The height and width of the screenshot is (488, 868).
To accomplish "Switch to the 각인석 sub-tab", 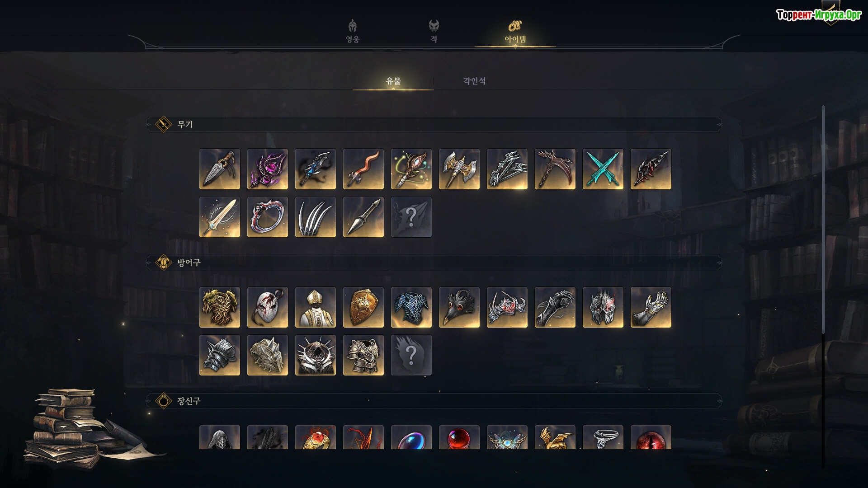I will (x=474, y=81).
